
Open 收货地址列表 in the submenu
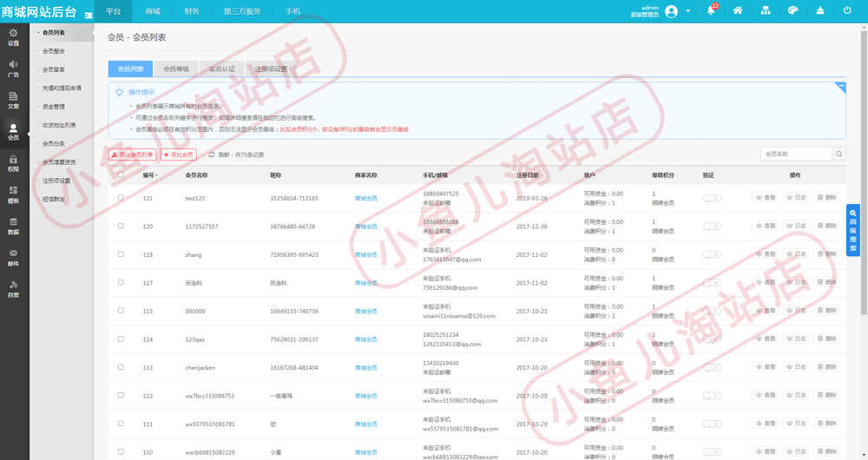click(x=59, y=125)
